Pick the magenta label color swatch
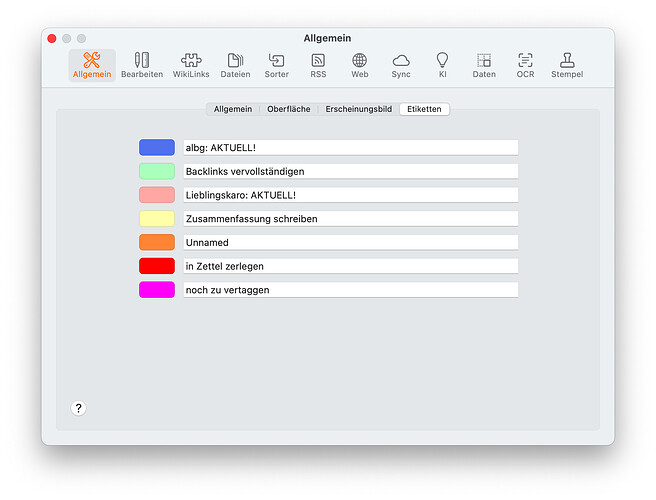The image size is (656, 500). pos(157,290)
